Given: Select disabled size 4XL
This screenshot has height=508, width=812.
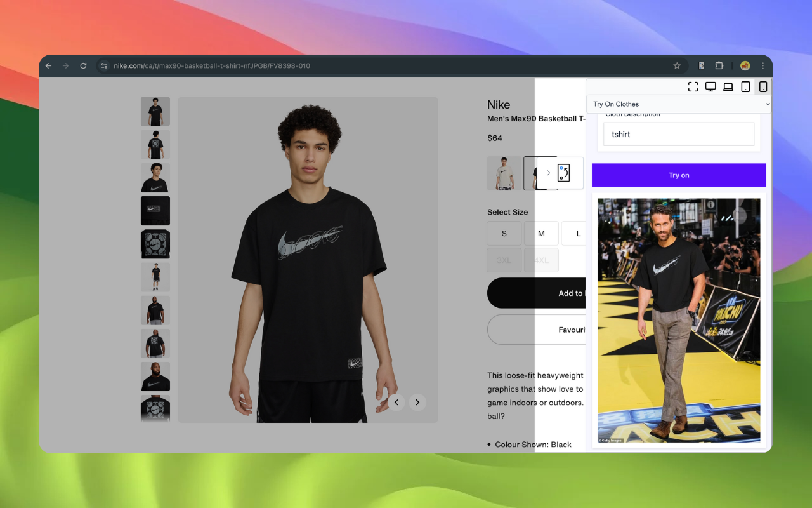Looking at the screenshot, I should pyautogui.click(x=541, y=260).
